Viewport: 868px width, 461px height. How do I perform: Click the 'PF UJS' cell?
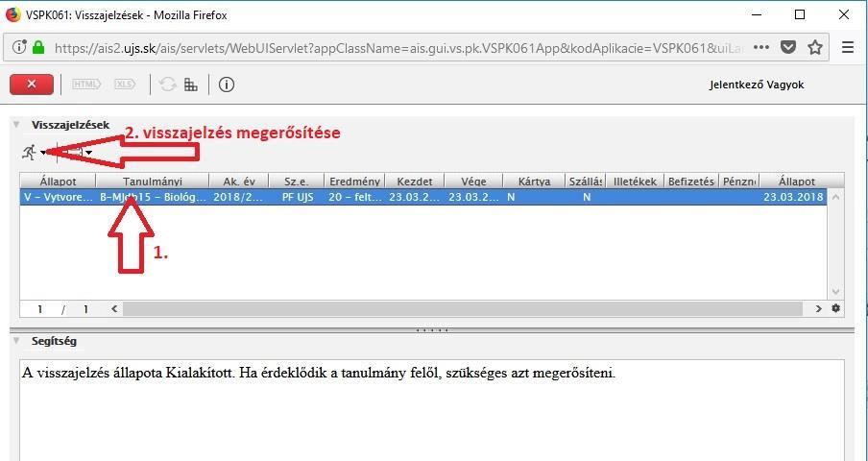pyautogui.click(x=296, y=197)
